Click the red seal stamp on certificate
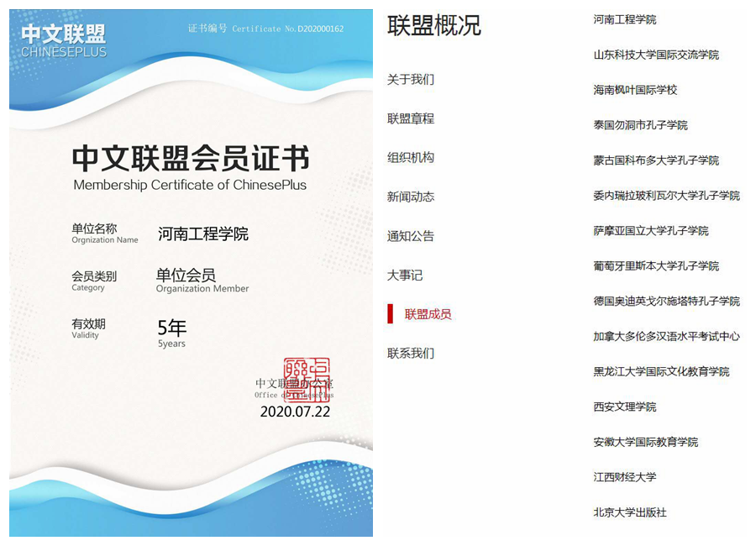The width and height of the screenshot is (756, 546). [x=307, y=380]
